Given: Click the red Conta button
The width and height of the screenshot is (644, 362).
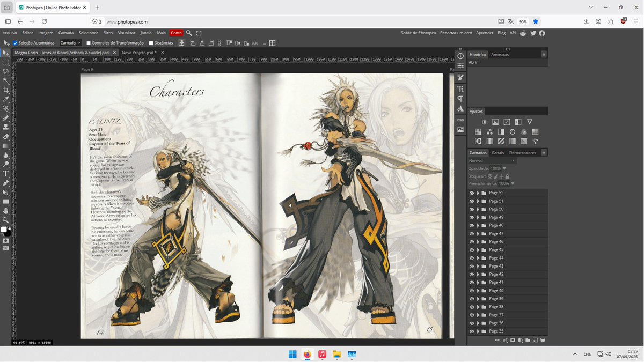Looking at the screenshot, I should [x=176, y=33].
